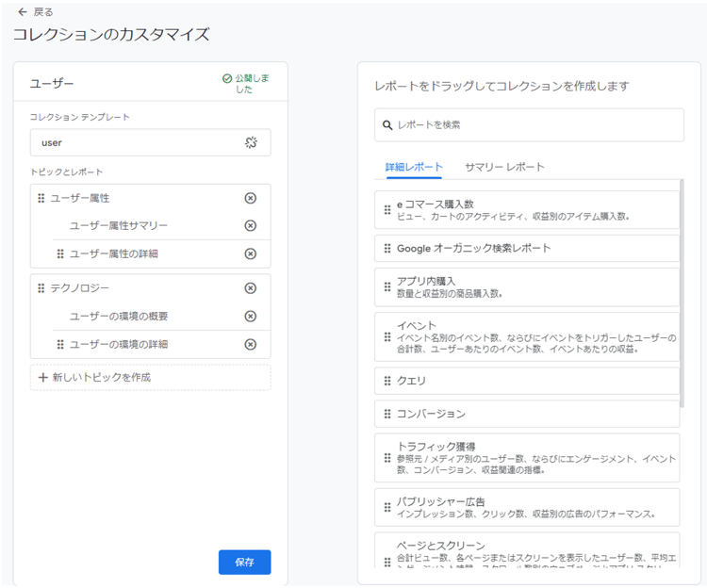Grab the drag handle of the ユーザー属性 topic

tap(41, 198)
